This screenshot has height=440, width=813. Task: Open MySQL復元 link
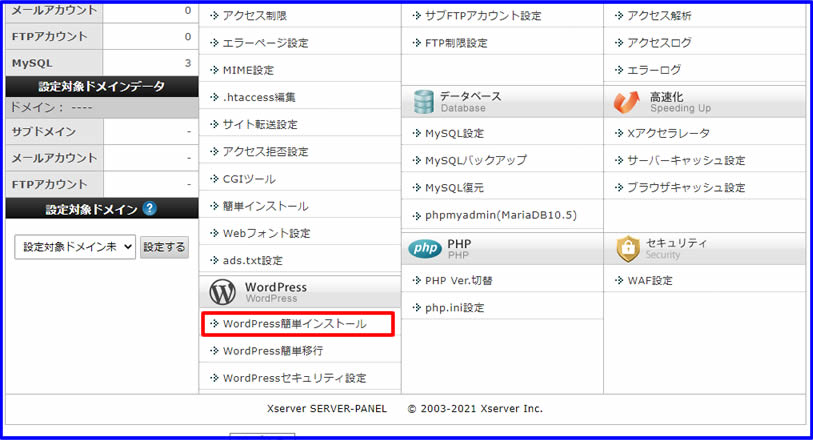[x=454, y=188]
